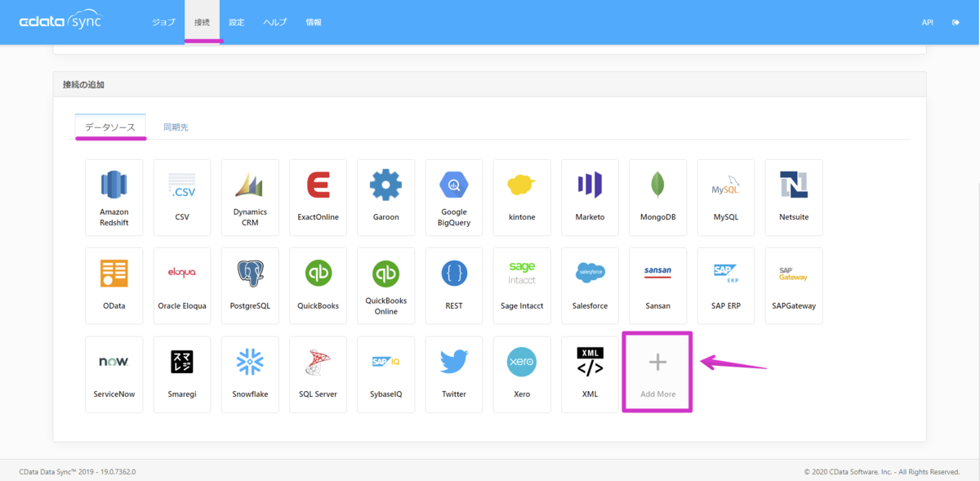Select the kintone connector
Screen dimensions: 980x481
click(x=522, y=198)
